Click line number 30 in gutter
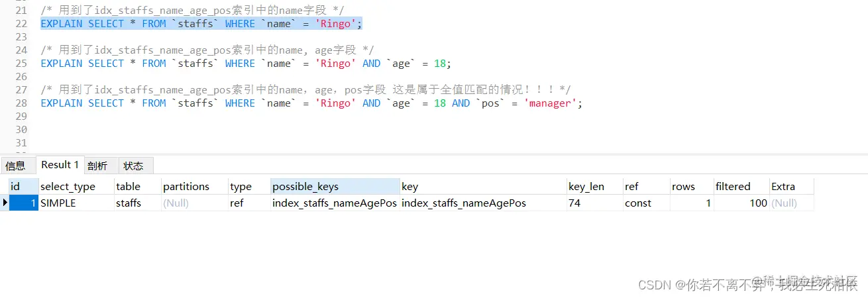This screenshot has height=298, width=868. coord(21,130)
